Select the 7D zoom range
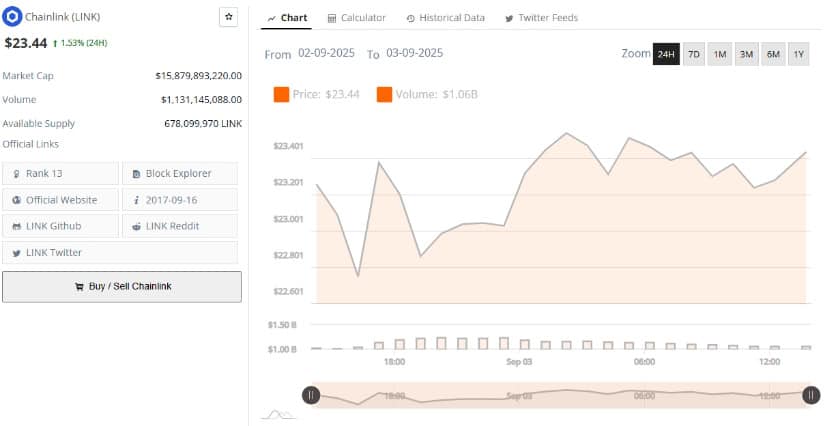 click(694, 54)
